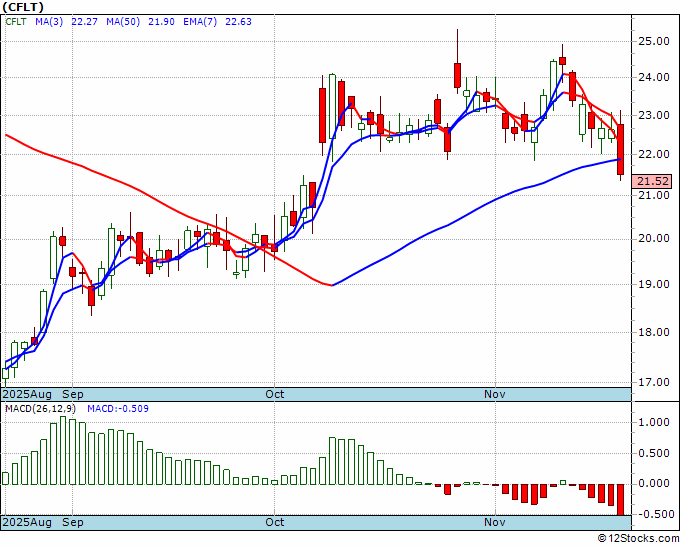Open the 12Stocks.com copyright link
Image resolution: width=680 pixels, height=546 pixels.
coord(638,539)
